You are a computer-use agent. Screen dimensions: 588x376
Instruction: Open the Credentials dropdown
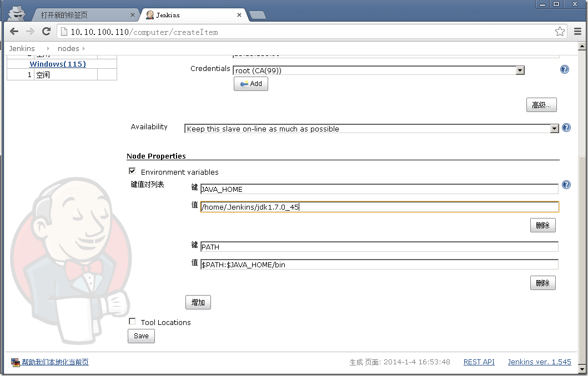(x=378, y=70)
